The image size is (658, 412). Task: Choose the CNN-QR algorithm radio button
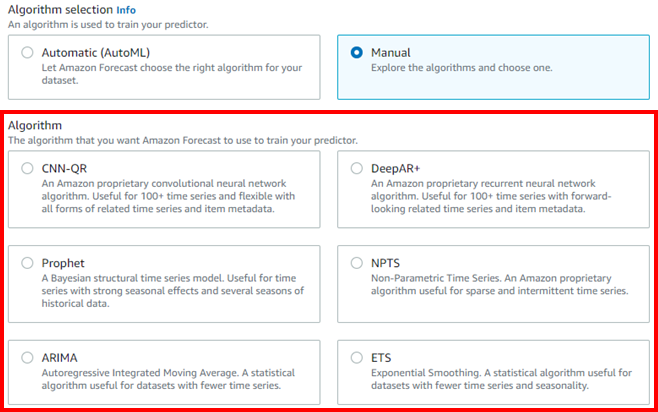[27, 169]
